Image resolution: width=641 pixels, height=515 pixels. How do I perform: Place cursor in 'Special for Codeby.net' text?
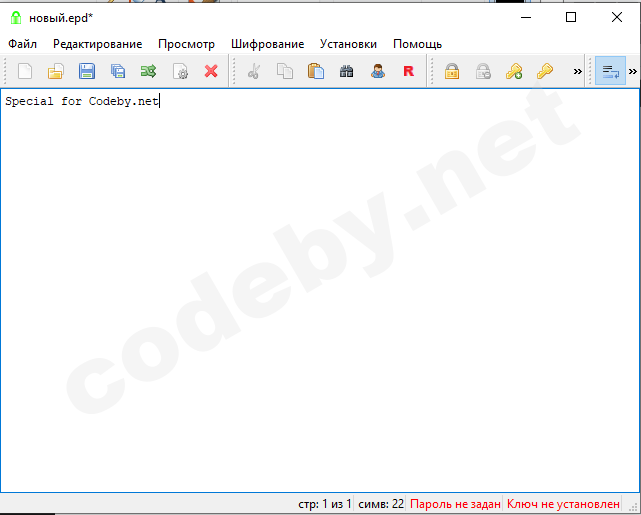pos(82,101)
